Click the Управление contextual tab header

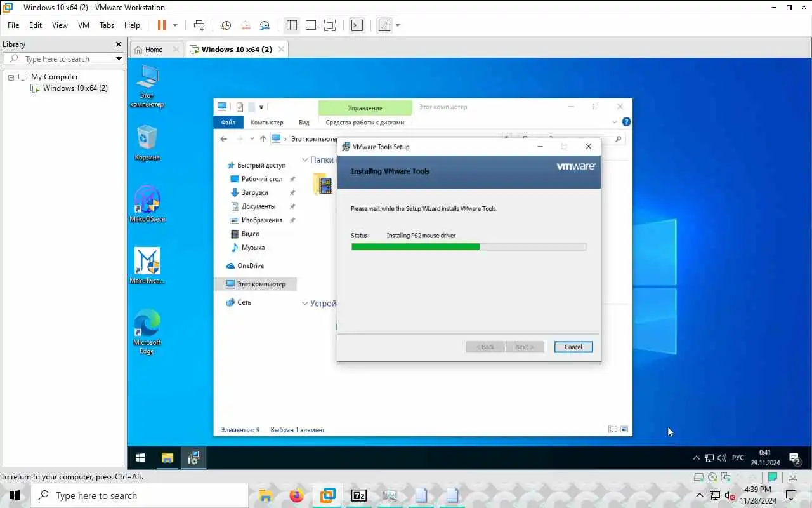click(365, 108)
